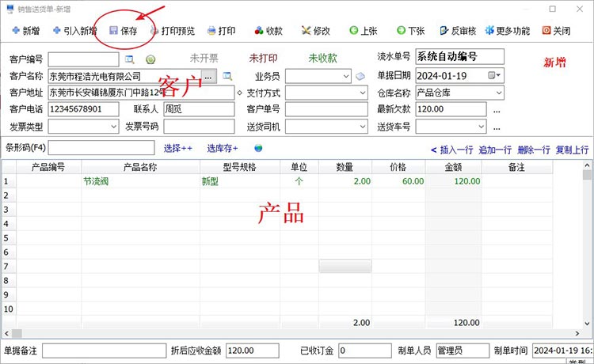Save the delivery note with 保存
This screenshot has height=364, width=594.
[123, 31]
